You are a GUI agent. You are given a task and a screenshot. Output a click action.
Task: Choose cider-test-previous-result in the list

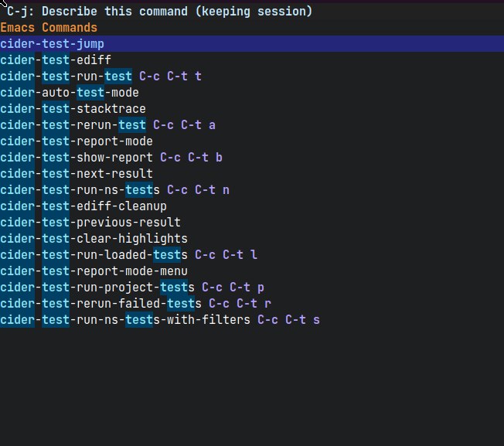(90, 223)
